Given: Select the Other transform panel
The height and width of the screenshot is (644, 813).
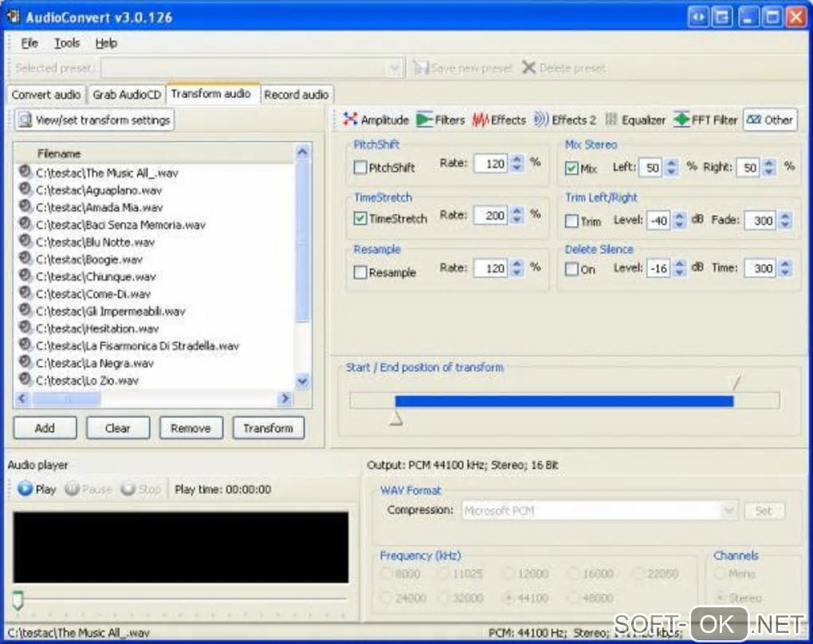Looking at the screenshot, I should tap(770, 120).
